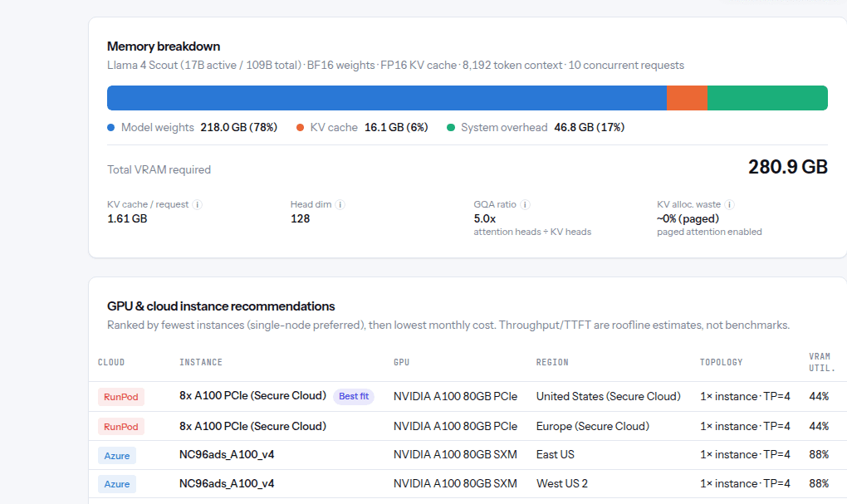
Task: Sort table by CLOUD column header
Action: 111,363
